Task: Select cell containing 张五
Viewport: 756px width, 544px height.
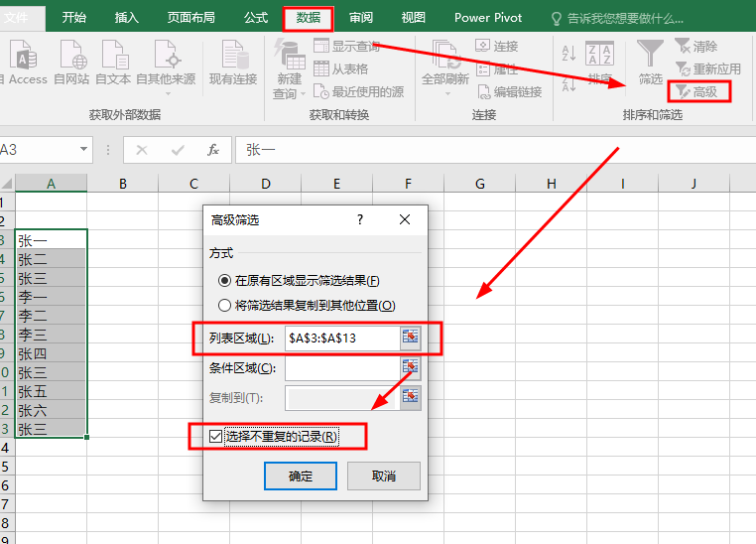Action: tap(52, 391)
